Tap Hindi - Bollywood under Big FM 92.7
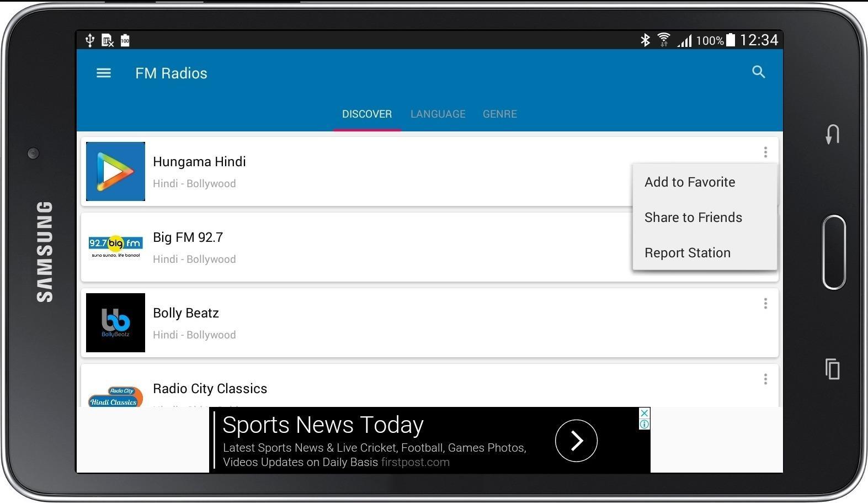Screen dimensions: 868x503 194,259
